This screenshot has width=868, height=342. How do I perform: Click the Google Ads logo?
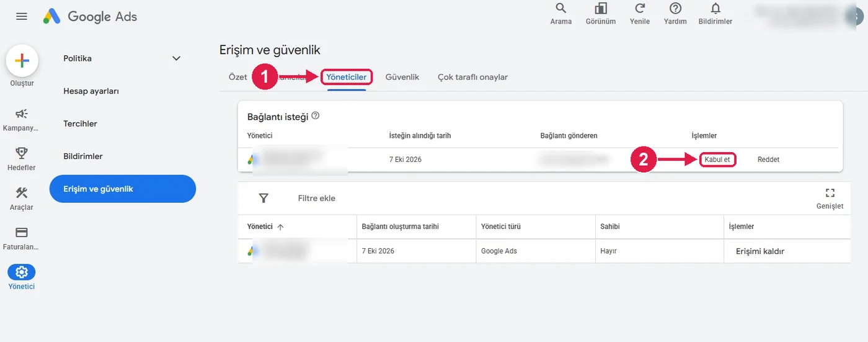[x=90, y=17]
